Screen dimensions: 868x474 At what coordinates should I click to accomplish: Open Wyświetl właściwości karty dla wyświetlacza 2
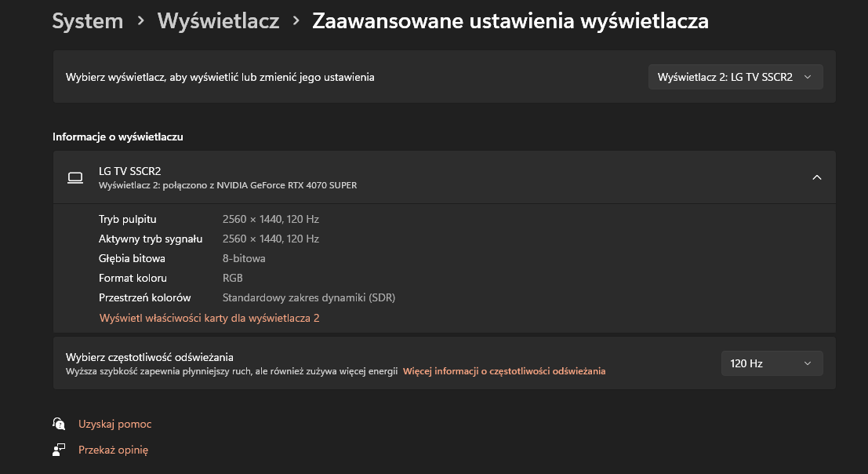[x=209, y=319]
